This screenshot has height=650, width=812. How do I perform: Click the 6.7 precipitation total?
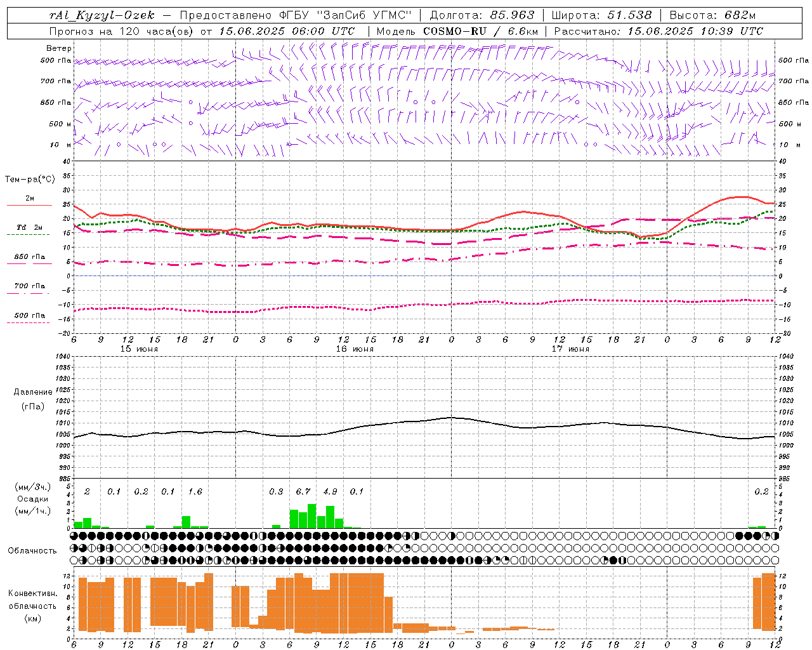[x=303, y=491]
